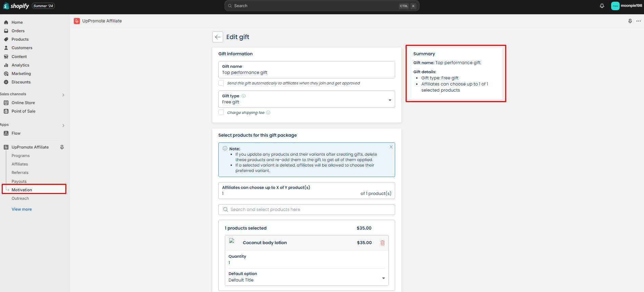Click the Summer '24 badge
Image resolution: width=644 pixels, height=292 pixels.
pos(43,6)
